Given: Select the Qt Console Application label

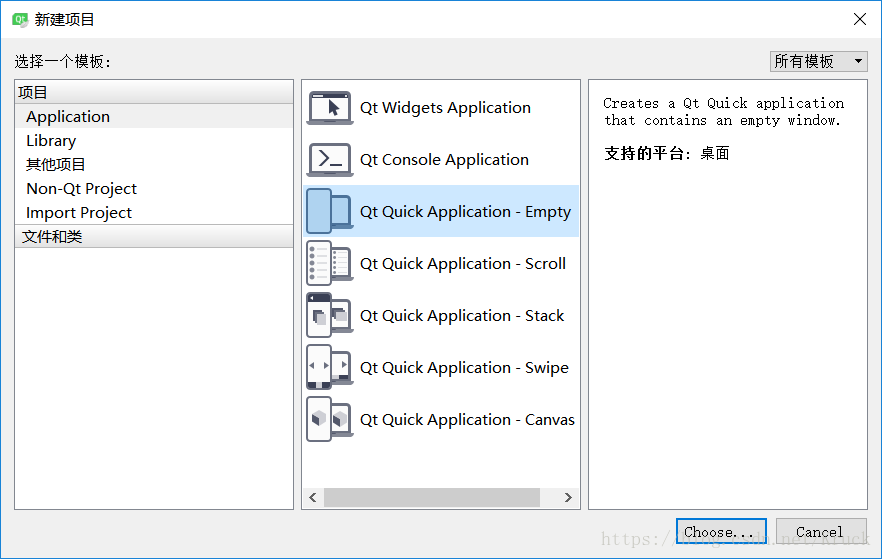Looking at the screenshot, I should click(444, 160).
